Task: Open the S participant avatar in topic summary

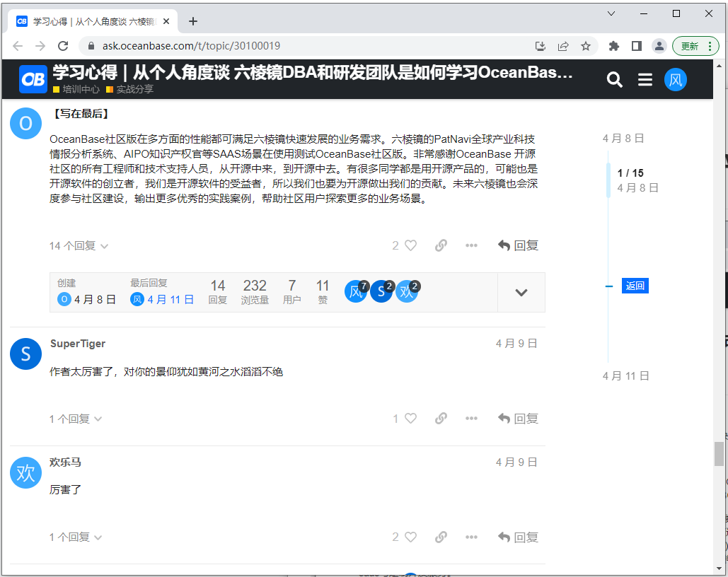Action: [x=381, y=291]
